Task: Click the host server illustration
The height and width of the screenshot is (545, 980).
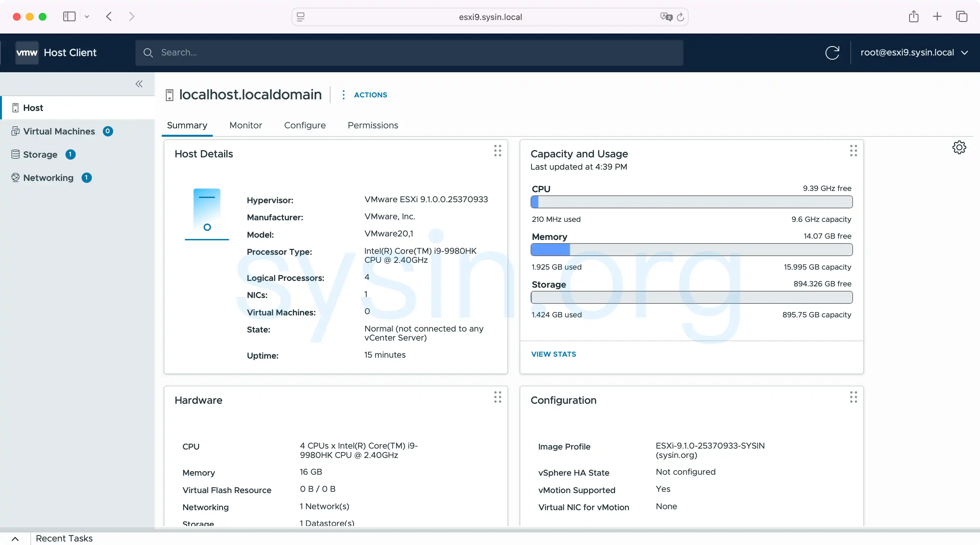Action: tap(207, 214)
